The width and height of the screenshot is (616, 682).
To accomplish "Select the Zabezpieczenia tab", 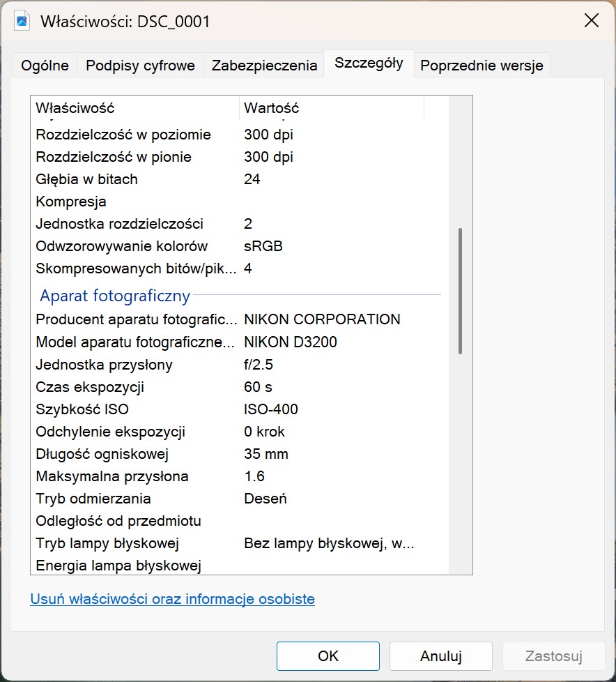I will tap(264, 66).
